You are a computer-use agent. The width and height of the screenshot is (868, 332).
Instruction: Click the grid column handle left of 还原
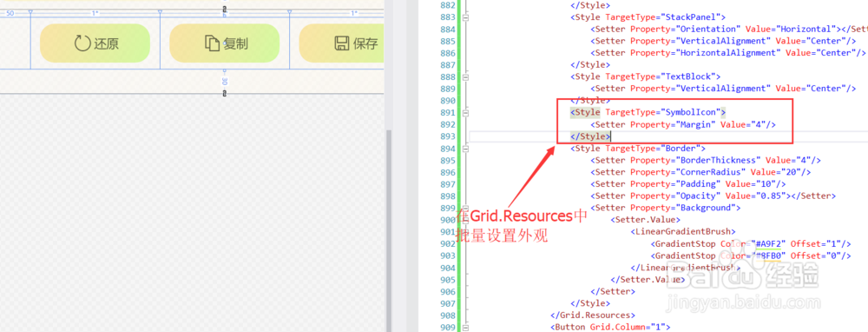(30, 11)
